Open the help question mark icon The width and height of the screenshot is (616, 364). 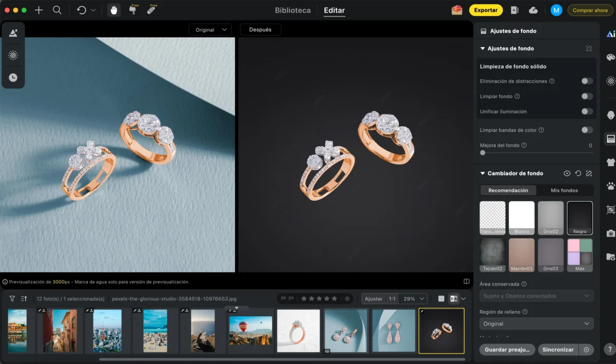click(x=609, y=349)
